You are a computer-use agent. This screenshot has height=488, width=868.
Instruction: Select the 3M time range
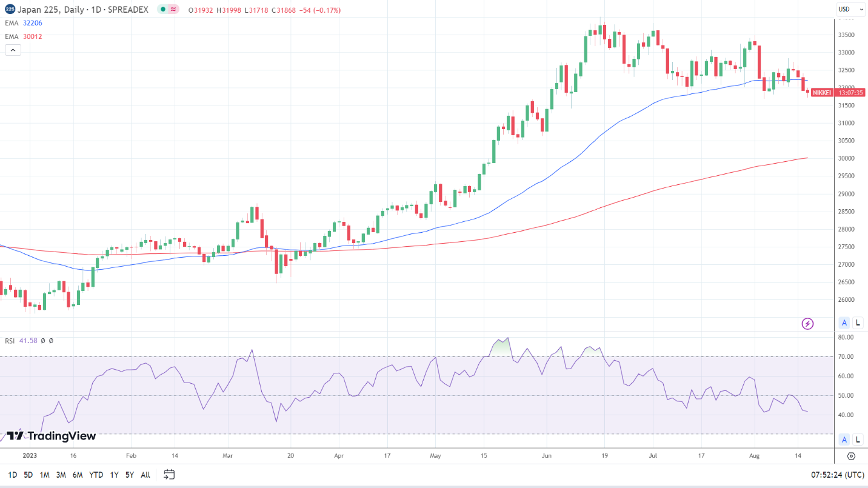61,475
